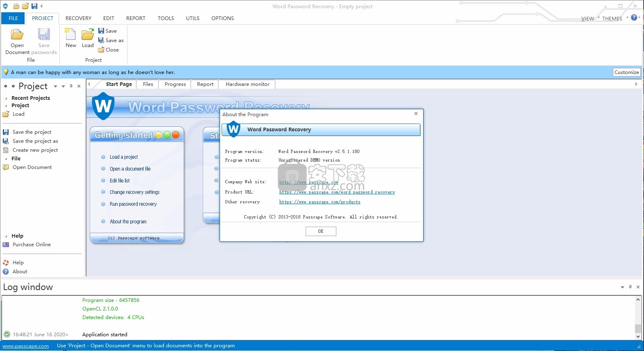Close the Log window panel
Screen dimensions: 644x351
[x=638, y=287]
